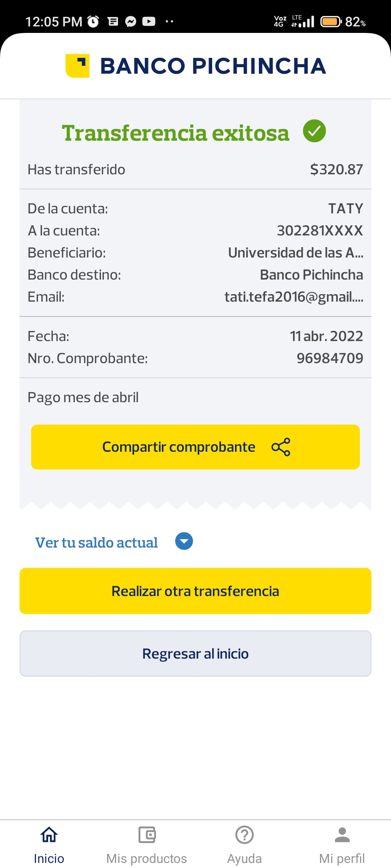This screenshot has width=391, height=868.
Task: Tap the comprobante number 96984709
Action: pyautogui.click(x=329, y=358)
